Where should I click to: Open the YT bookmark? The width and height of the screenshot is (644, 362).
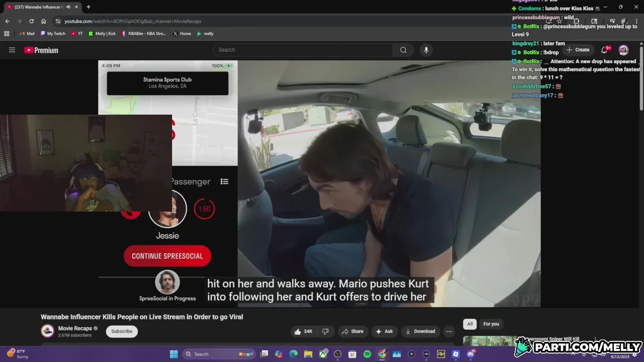point(76,34)
